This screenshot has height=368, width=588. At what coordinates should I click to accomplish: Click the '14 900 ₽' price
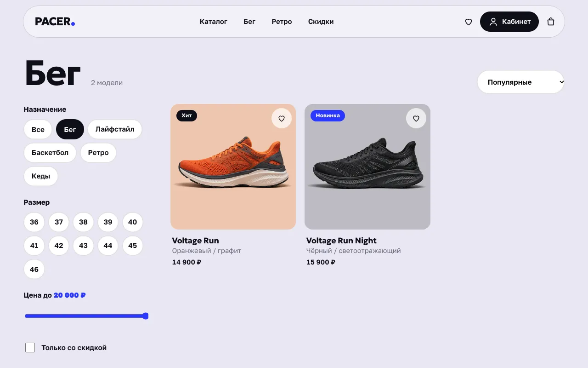[187, 262]
